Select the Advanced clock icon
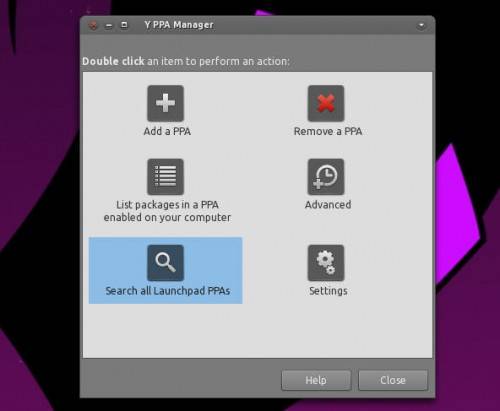500x411 pixels. 326,177
